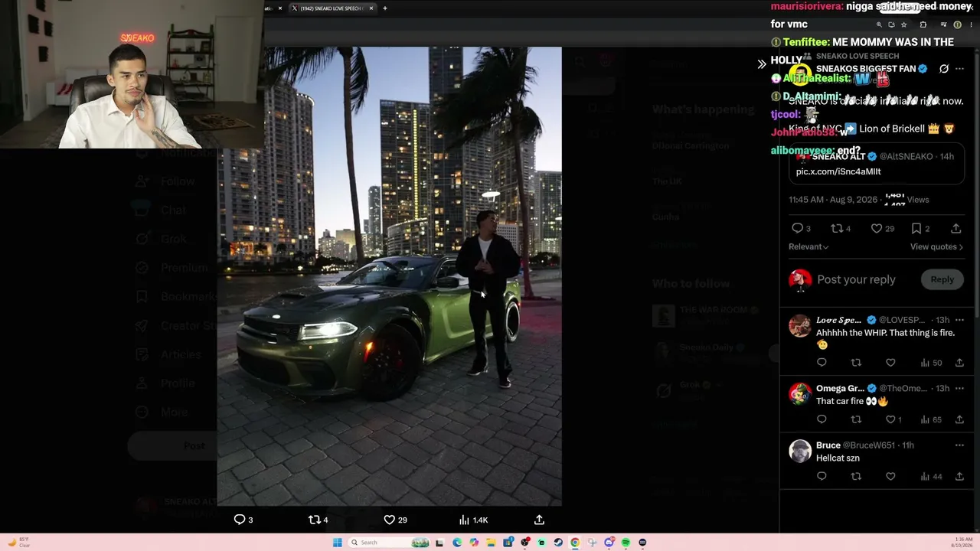Like Omega's 'That car fire' comment
The image size is (980, 551).
(890, 419)
